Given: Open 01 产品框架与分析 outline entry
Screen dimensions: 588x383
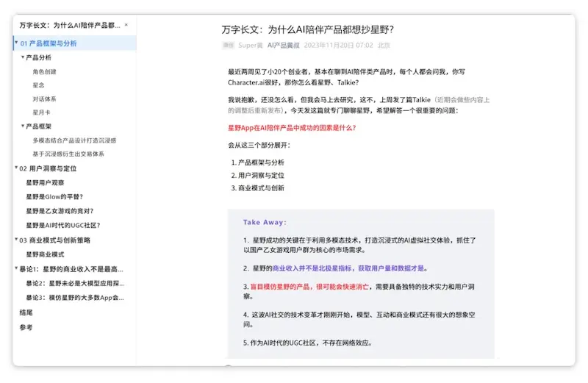Looking at the screenshot, I should 49,43.
